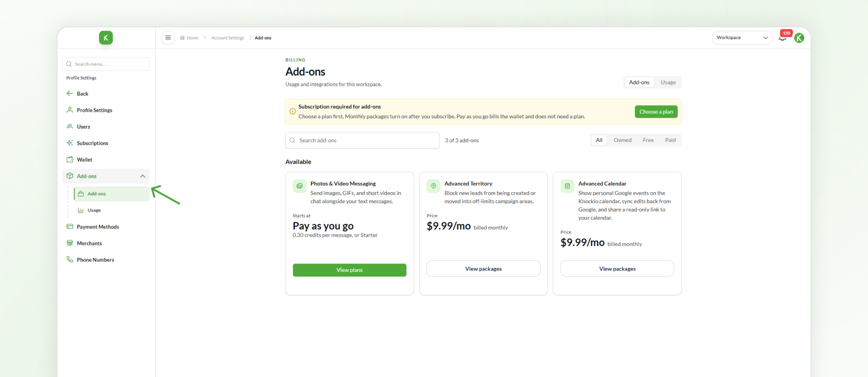Open the Workspace dropdown

(742, 38)
